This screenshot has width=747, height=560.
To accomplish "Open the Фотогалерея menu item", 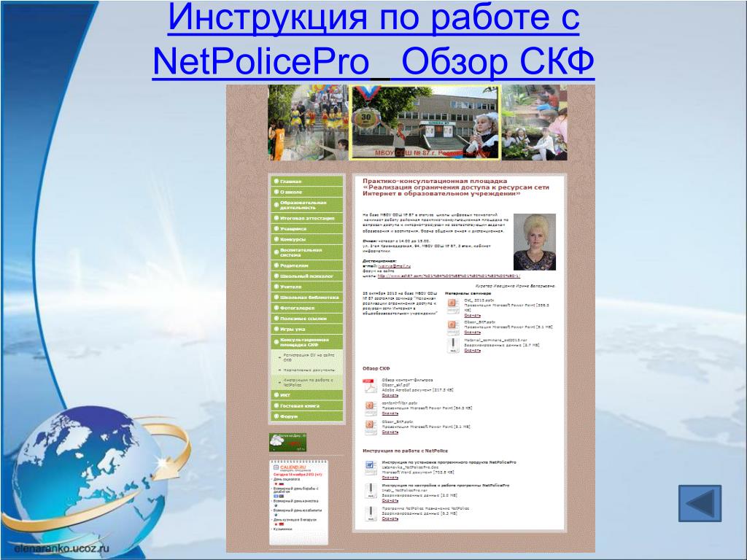I will [x=307, y=308].
